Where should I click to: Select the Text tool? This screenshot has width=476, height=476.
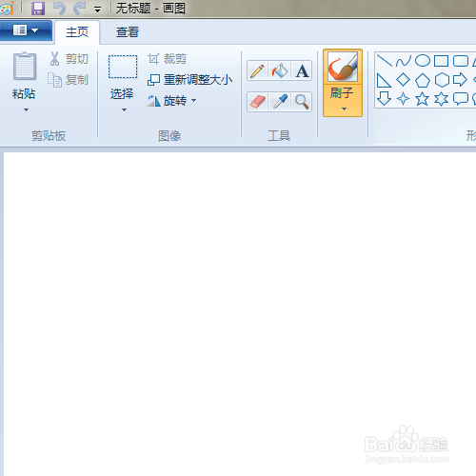tap(302, 70)
